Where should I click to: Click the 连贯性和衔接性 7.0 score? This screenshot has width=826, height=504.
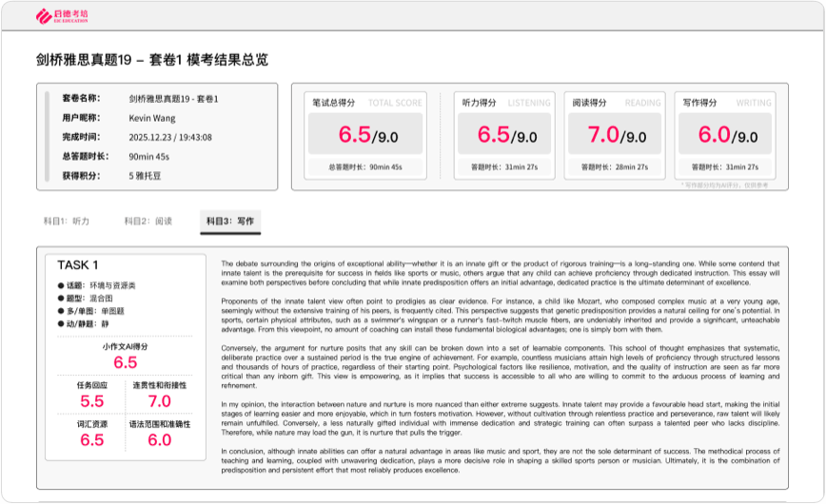pyautogui.click(x=160, y=401)
